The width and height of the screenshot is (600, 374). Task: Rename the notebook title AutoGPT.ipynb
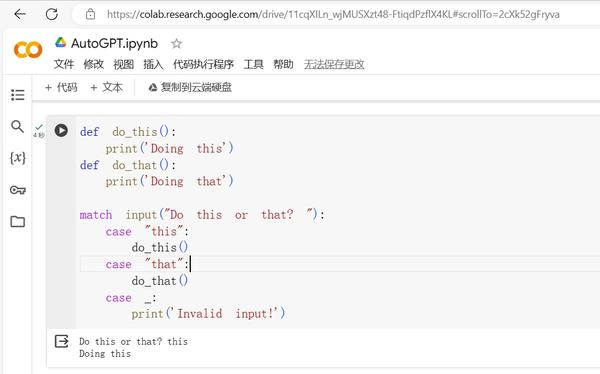pos(114,43)
